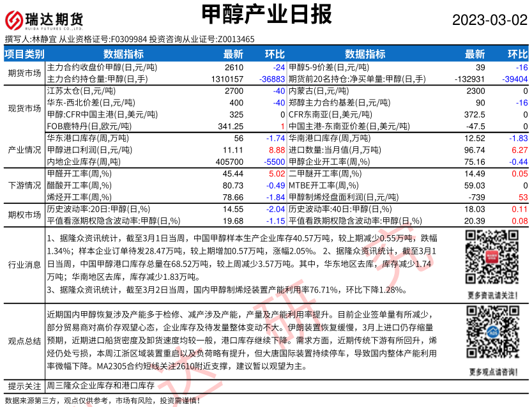Select the 甲醇产业日报 report title

(266, 14)
